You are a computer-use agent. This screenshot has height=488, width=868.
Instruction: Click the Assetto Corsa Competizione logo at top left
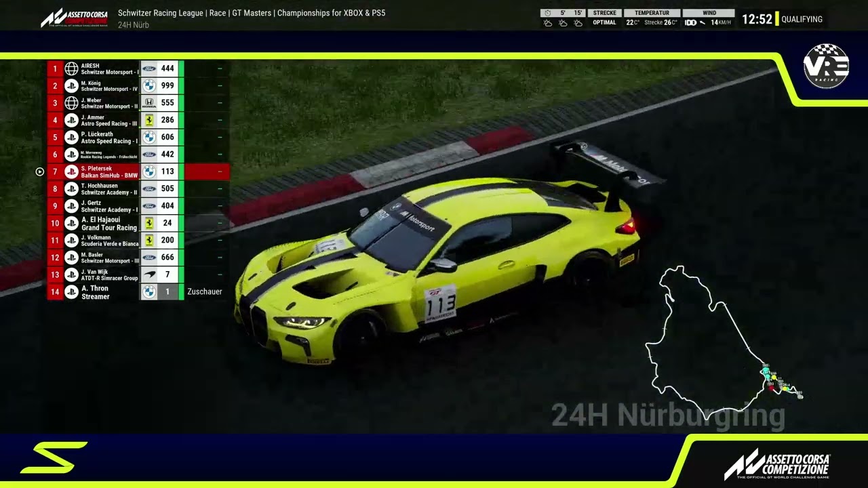click(x=74, y=18)
